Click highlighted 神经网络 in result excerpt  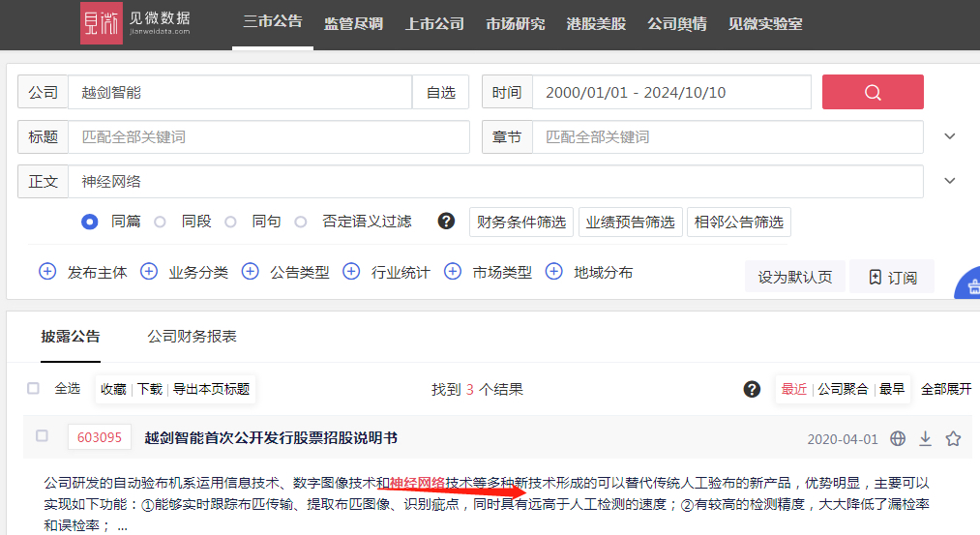pyautogui.click(x=417, y=483)
